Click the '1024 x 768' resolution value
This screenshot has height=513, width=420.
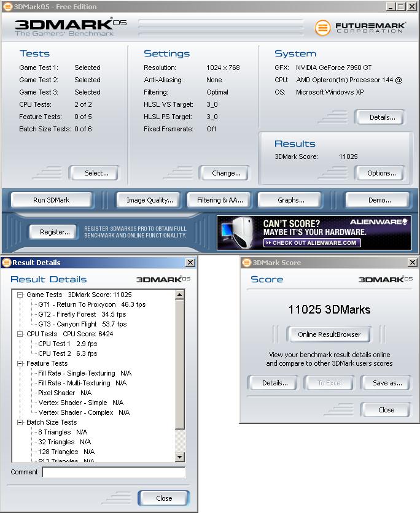click(x=223, y=67)
